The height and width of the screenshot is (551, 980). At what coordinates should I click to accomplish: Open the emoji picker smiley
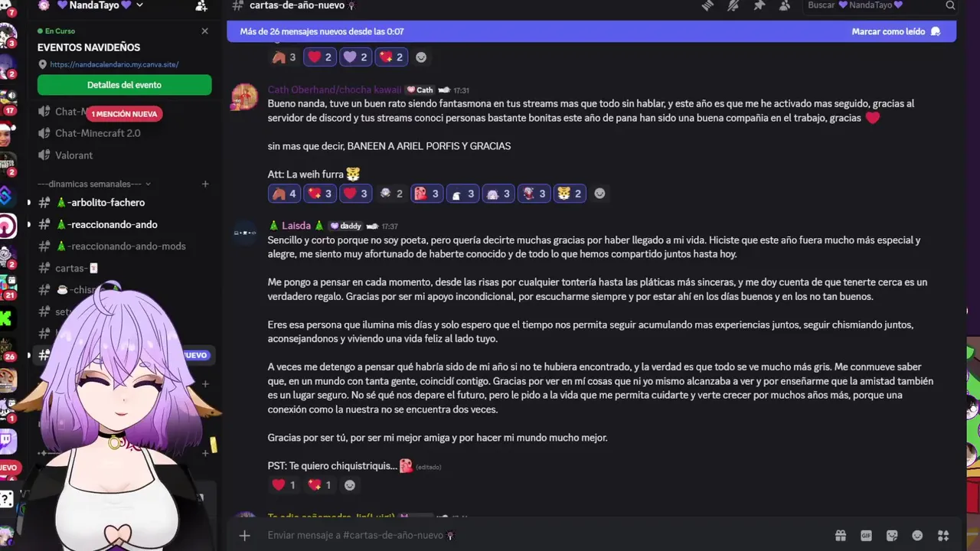point(917,536)
